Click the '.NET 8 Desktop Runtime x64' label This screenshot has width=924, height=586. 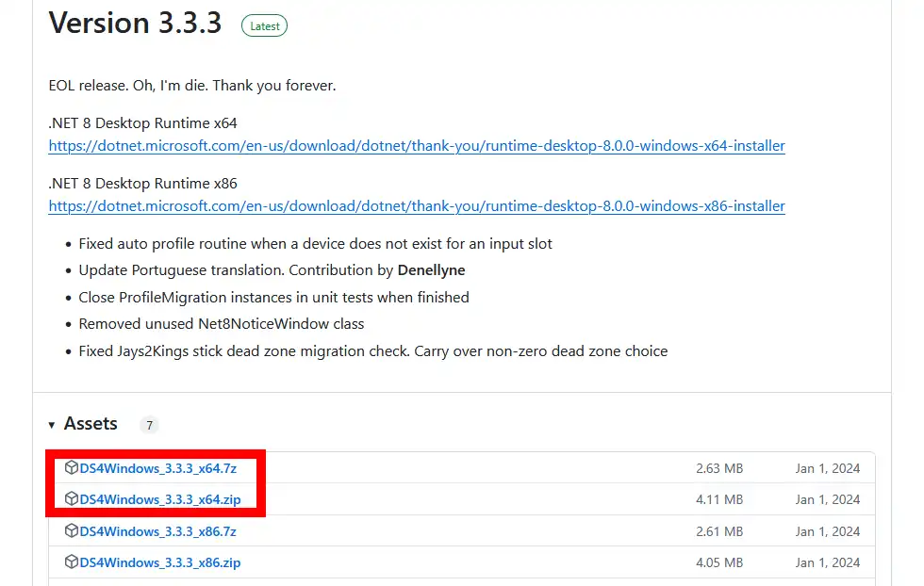click(x=142, y=123)
